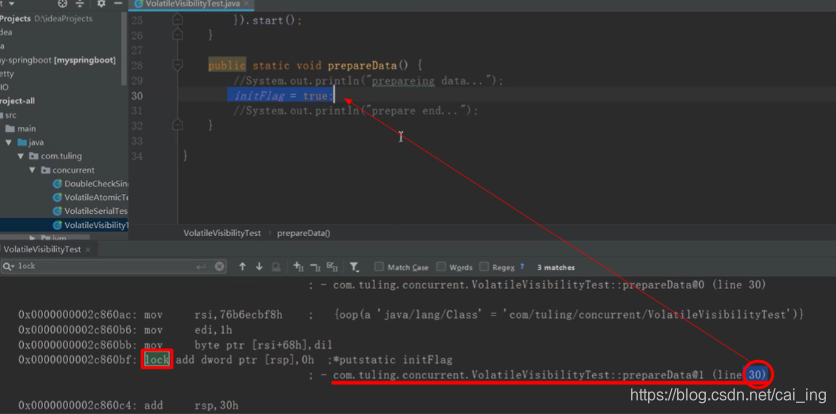Select project-all module in tree

[18, 101]
